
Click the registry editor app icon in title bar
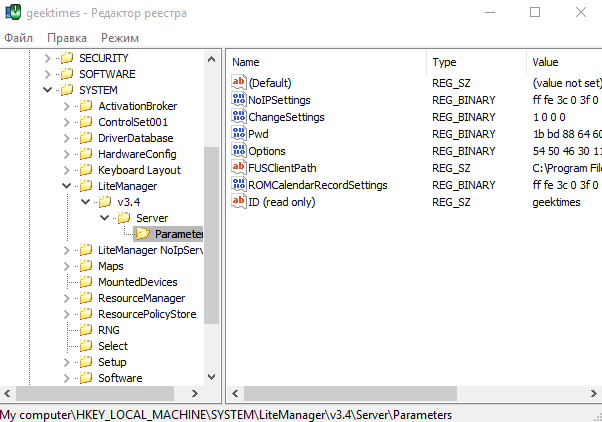(13, 12)
